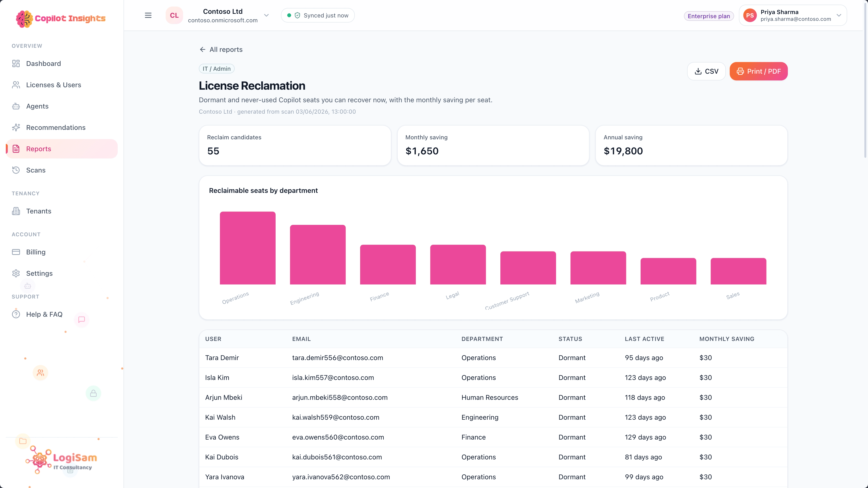Select the Tara Demir row

point(493,358)
